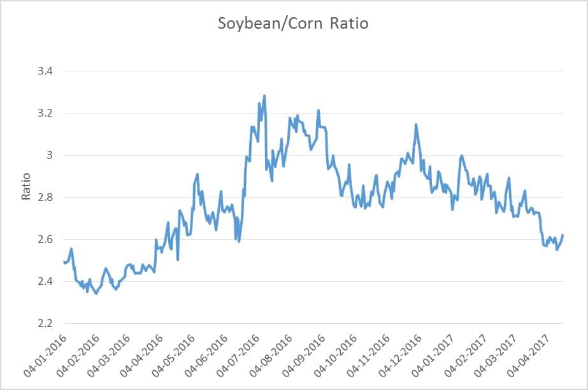This screenshot has height=390, width=588.
Task: Select the December 2016 peak on line
Action: [416, 124]
